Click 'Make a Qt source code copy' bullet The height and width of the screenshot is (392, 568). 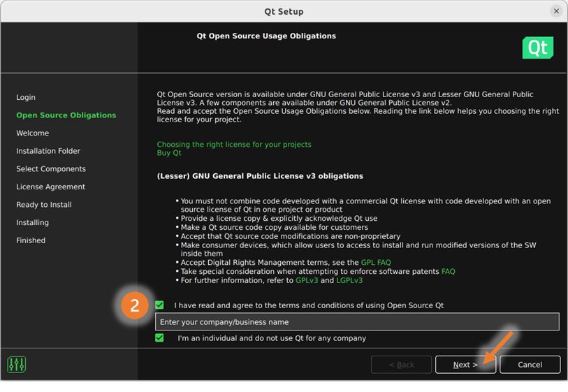275,227
